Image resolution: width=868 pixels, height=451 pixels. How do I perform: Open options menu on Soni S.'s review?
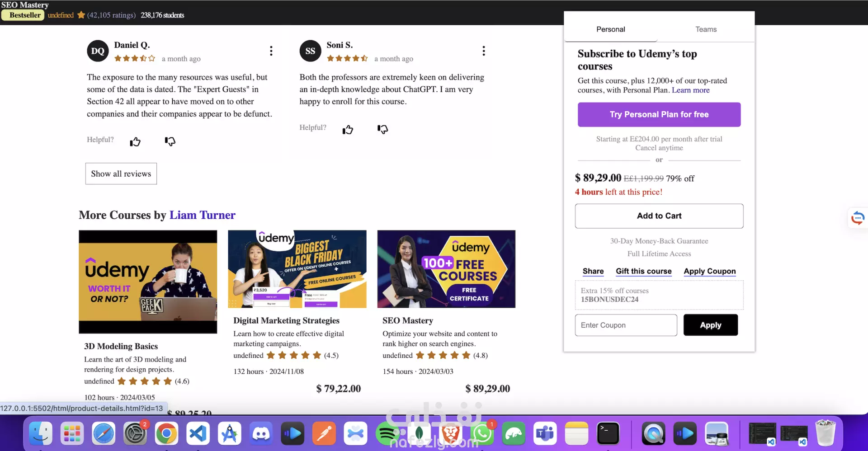point(484,51)
